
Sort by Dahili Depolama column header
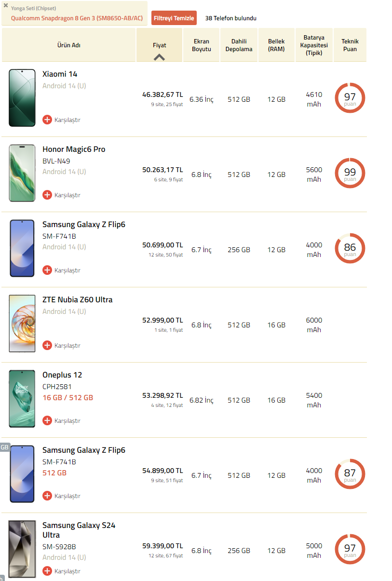(239, 45)
